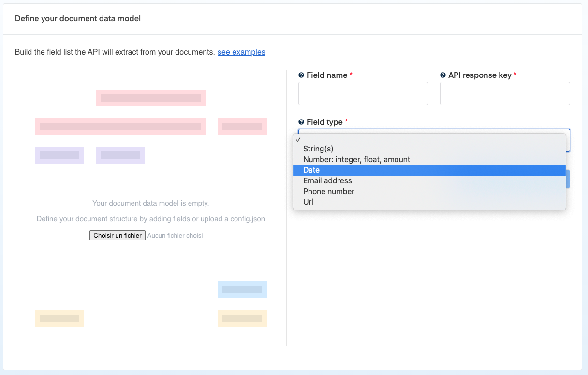This screenshot has height=375, width=588.
Task: Choose the String(s) option in the dropdown
Action: pos(318,149)
